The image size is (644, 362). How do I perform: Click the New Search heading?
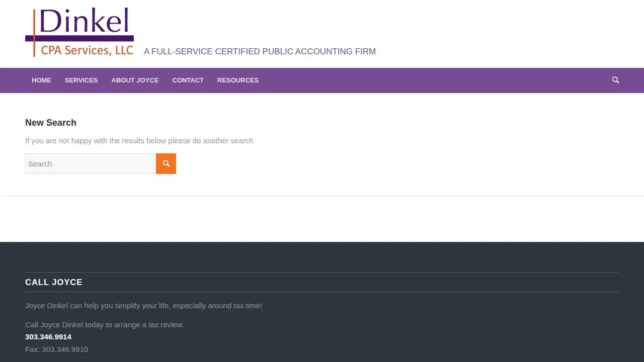coord(51,123)
